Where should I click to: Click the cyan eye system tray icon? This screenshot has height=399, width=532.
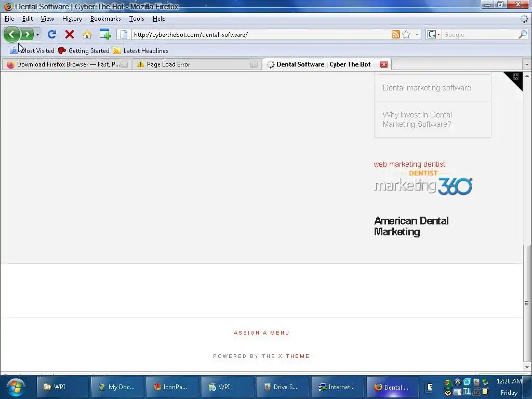tap(467, 382)
